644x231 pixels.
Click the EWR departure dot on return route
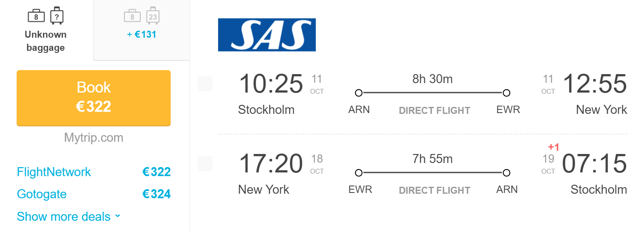(359, 173)
